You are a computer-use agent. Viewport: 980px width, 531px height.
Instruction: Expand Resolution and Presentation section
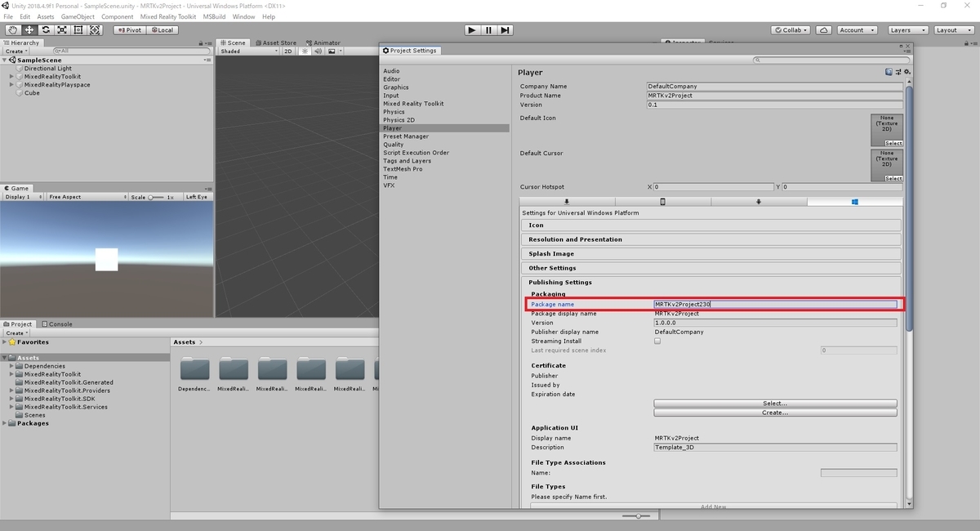[x=710, y=239]
